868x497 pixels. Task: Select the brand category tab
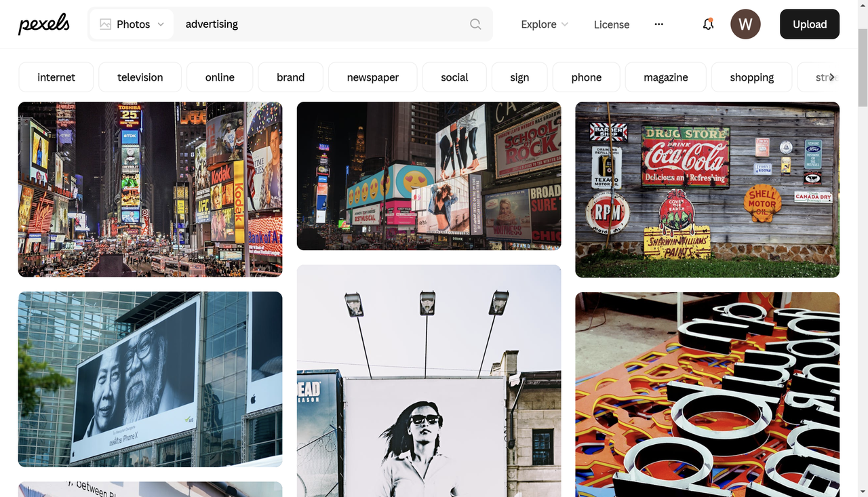coord(290,77)
